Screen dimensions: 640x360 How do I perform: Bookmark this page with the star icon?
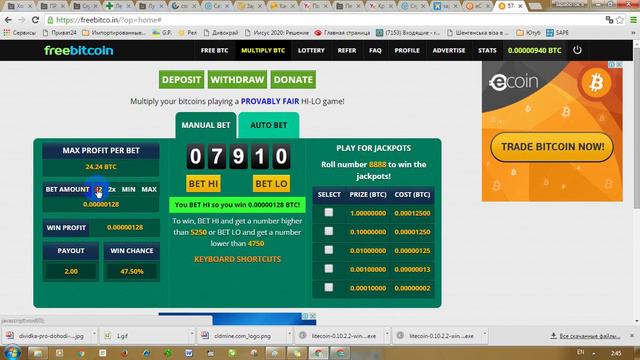pyautogui.click(x=620, y=20)
